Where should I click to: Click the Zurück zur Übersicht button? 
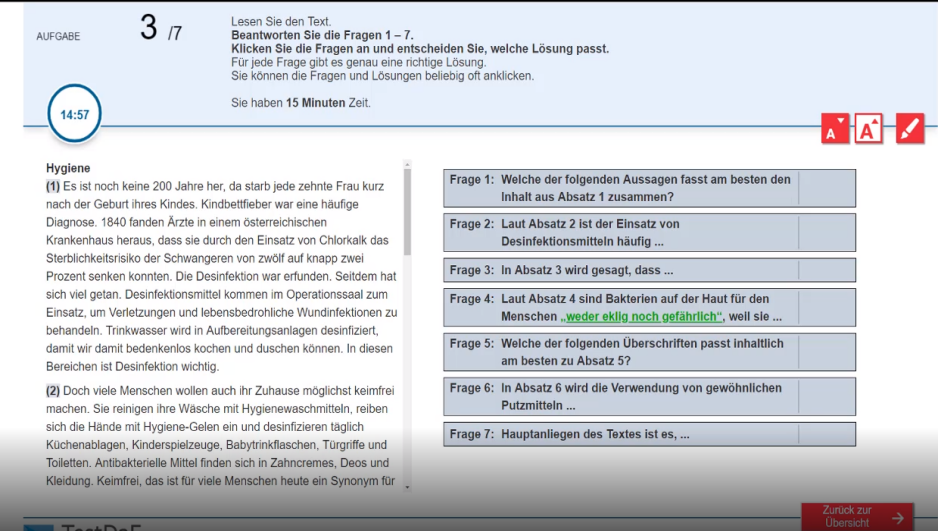[858, 516]
